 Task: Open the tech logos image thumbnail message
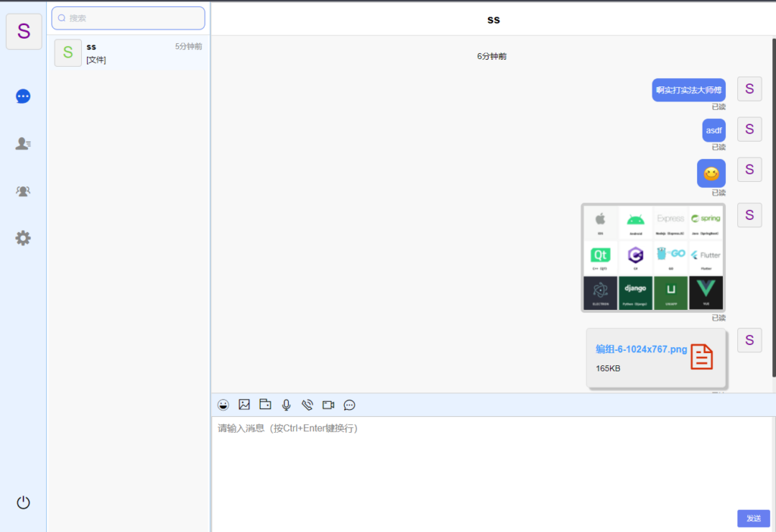[x=653, y=258]
